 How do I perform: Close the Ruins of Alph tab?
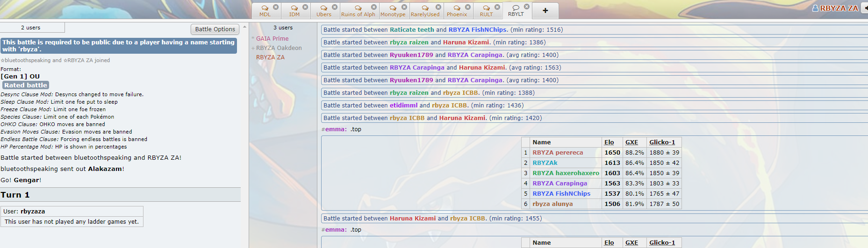374,7
